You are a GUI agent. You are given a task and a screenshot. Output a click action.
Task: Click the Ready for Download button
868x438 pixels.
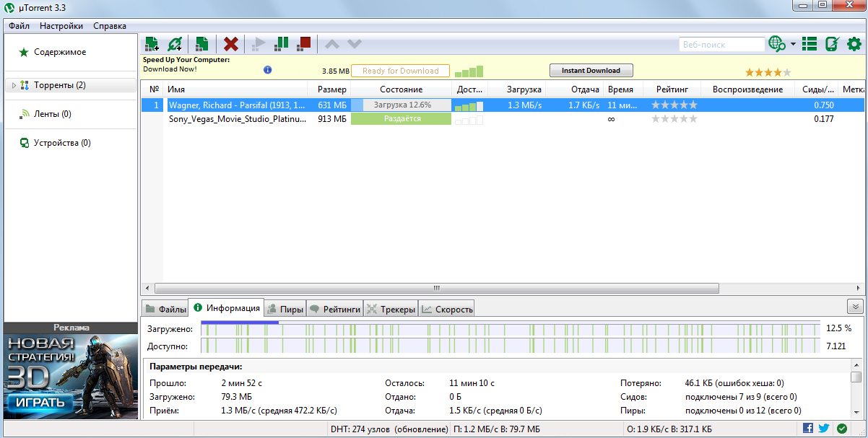400,71
